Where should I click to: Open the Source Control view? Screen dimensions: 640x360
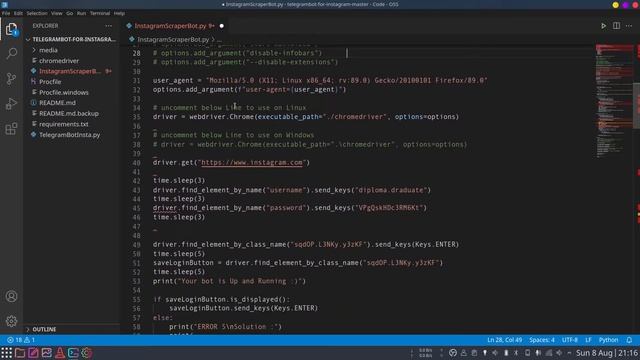click(x=11, y=78)
